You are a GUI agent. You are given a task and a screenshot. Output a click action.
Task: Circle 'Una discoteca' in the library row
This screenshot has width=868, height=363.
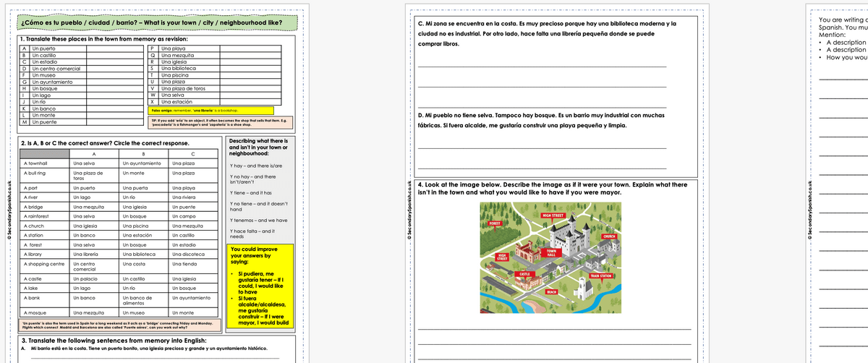click(x=187, y=255)
